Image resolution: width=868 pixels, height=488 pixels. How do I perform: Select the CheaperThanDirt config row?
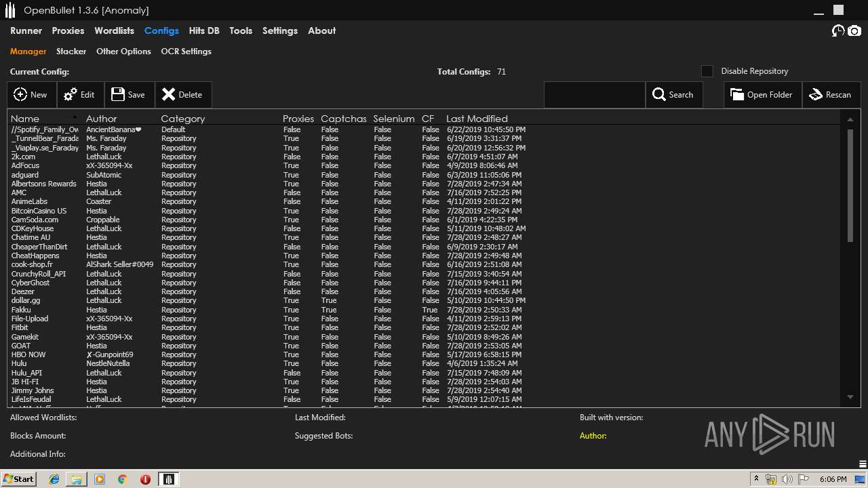pyautogui.click(x=424, y=247)
